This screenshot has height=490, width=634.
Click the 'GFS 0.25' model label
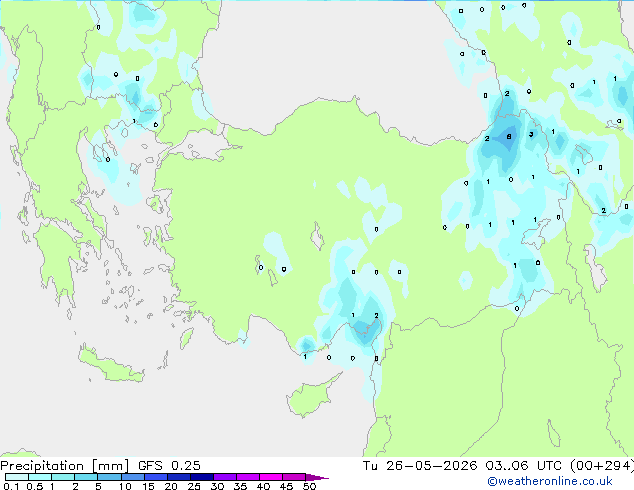[x=169, y=466]
